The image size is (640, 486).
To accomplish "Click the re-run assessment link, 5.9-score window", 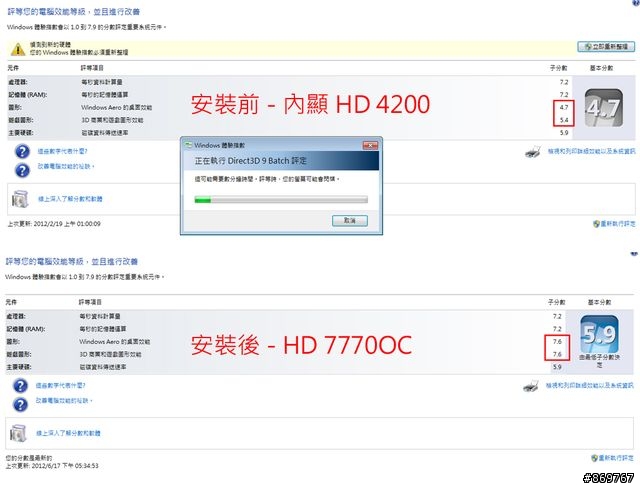I will [616, 458].
